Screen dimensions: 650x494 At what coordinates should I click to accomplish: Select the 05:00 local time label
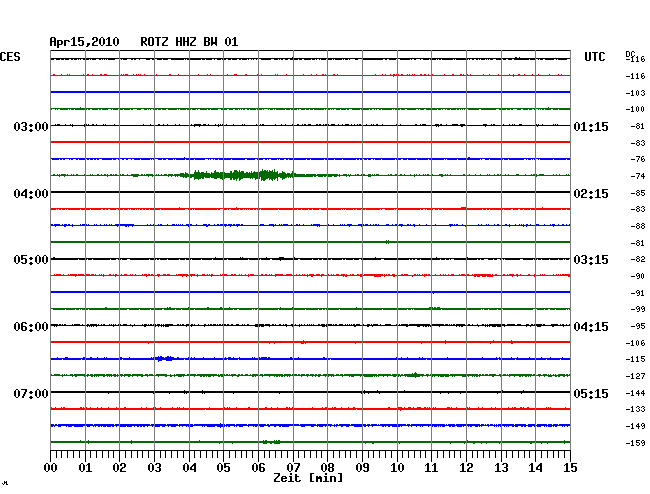click(31, 260)
